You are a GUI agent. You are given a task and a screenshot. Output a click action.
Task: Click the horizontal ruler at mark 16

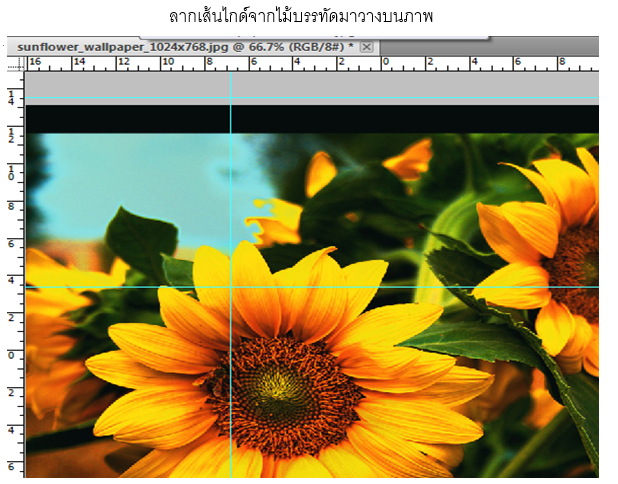35,63
